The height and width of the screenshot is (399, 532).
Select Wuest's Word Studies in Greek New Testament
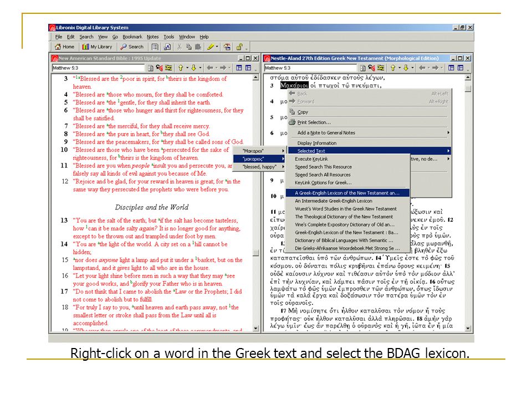pyautogui.click(x=348, y=209)
